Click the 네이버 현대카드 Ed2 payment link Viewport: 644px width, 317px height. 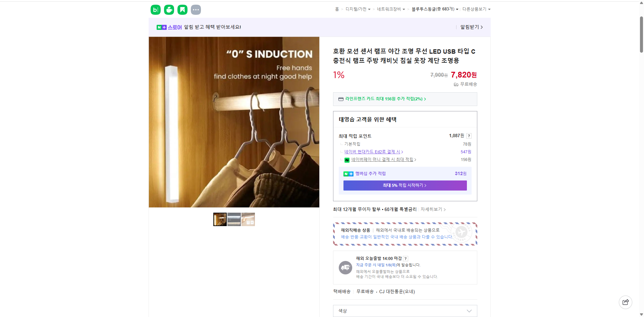click(x=373, y=152)
